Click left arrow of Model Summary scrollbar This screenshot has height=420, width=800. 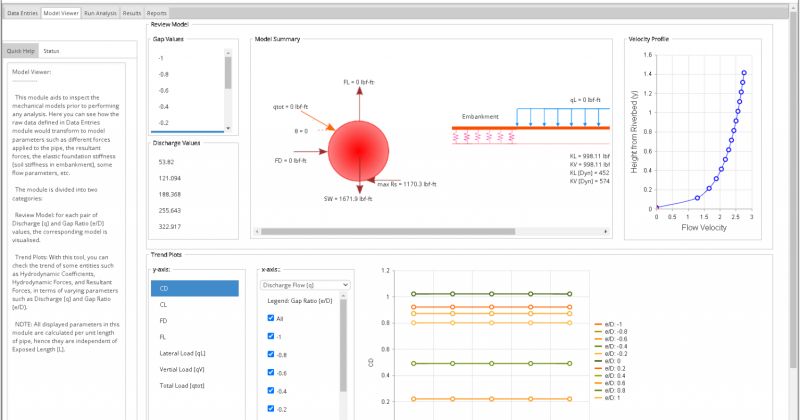coord(257,232)
